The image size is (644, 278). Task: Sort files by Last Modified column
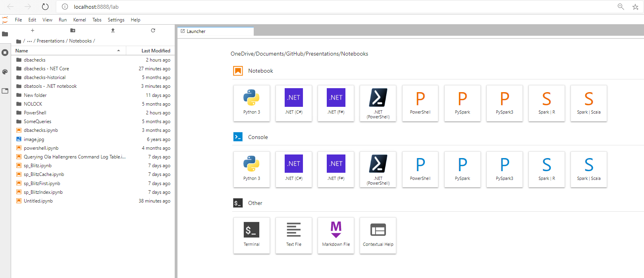pyautogui.click(x=156, y=51)
